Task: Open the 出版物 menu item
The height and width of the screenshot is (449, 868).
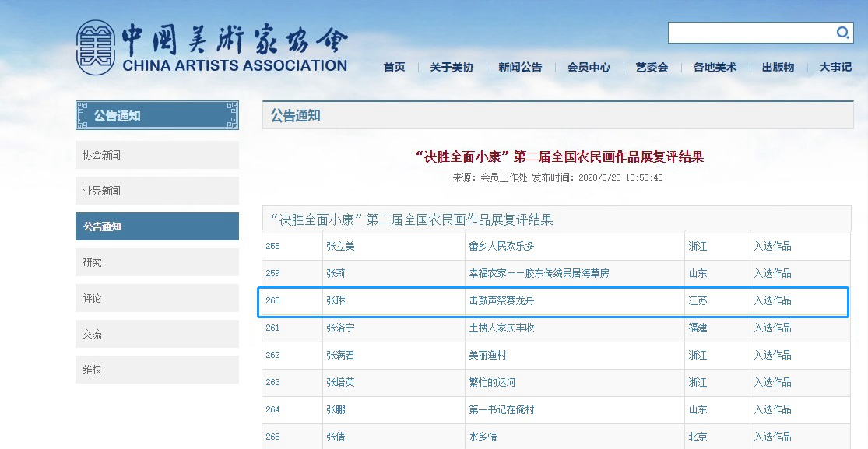Action: coord(778,68)
